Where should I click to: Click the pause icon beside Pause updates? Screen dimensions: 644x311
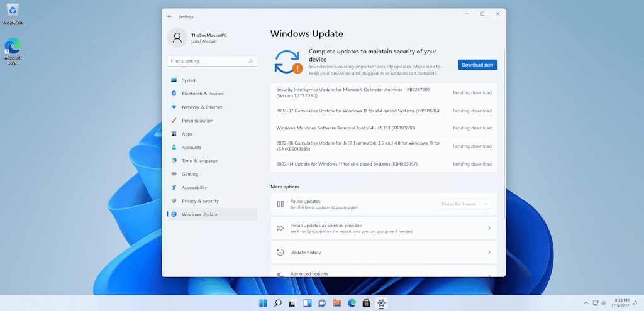[x=280, y=204]
